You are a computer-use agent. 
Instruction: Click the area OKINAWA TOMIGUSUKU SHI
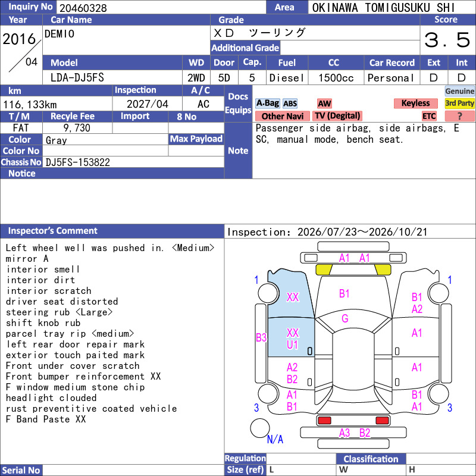[383, 8]
